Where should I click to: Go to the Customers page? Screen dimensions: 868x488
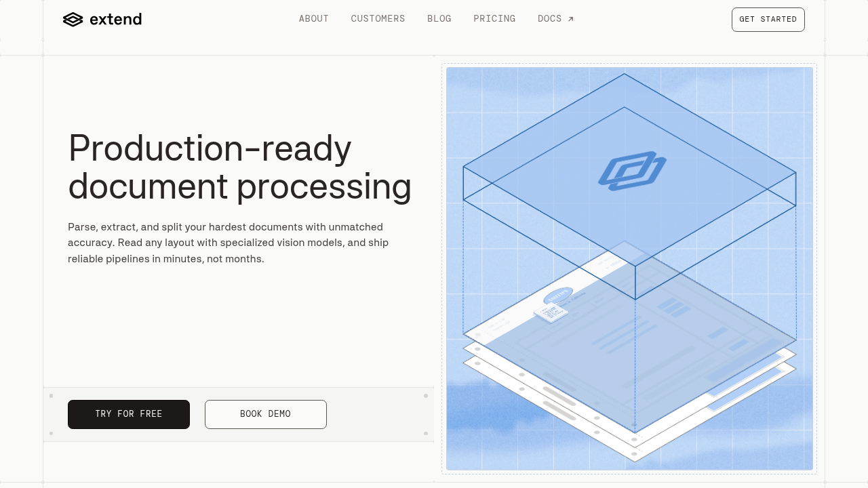pyautogui.click(x=378, y=19)
